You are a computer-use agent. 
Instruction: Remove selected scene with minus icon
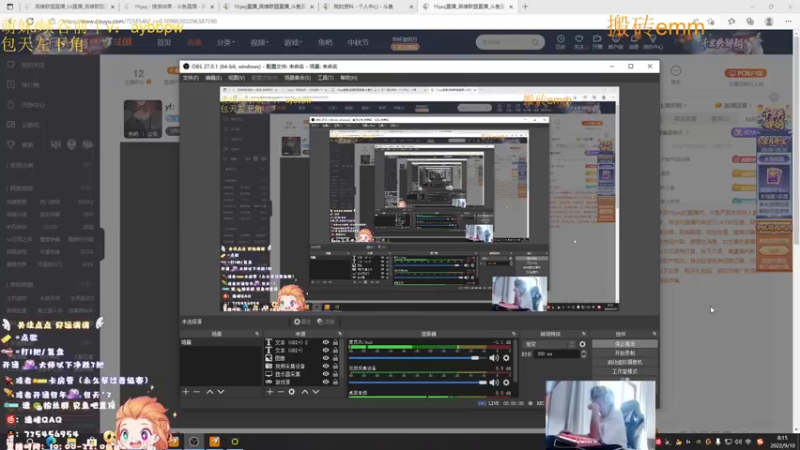[197, 392]
